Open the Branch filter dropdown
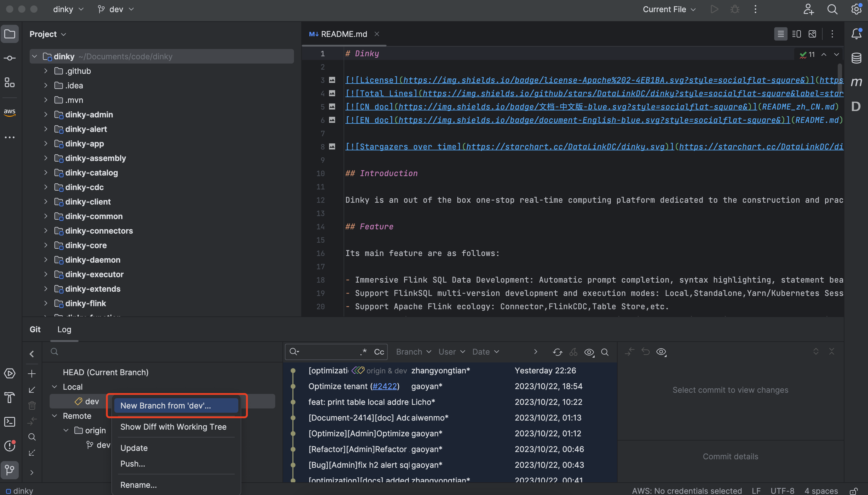 [413, 352]
